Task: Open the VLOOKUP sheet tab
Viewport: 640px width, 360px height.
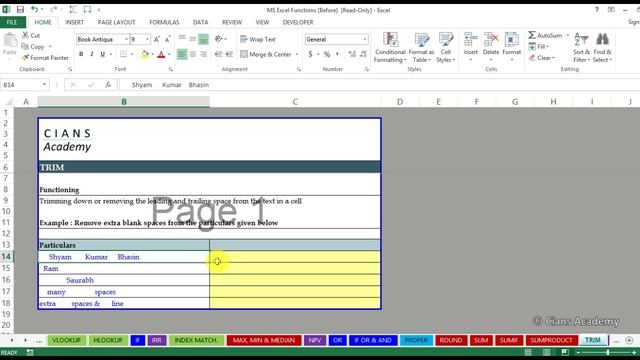Action: pyautogui.click(x=67, y=340)
